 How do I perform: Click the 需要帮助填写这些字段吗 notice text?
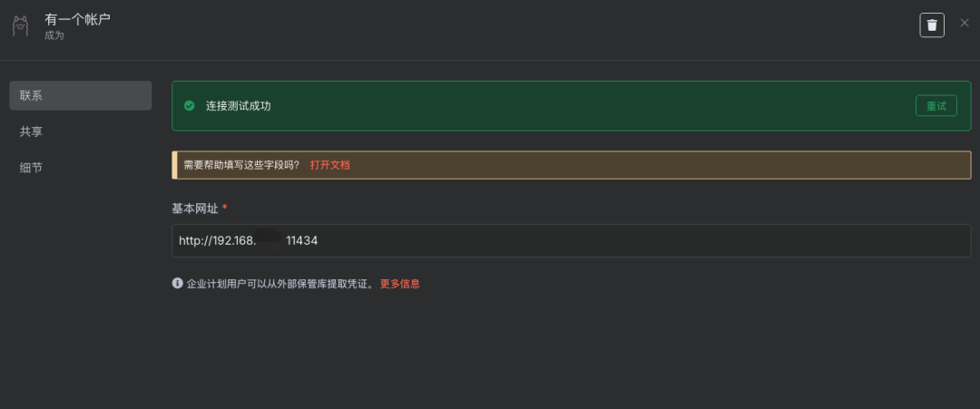coord(241,165)
